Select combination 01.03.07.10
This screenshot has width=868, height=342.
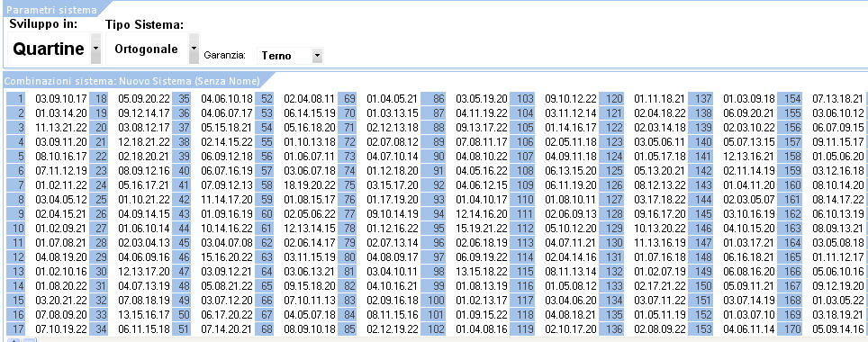(749, 315)
